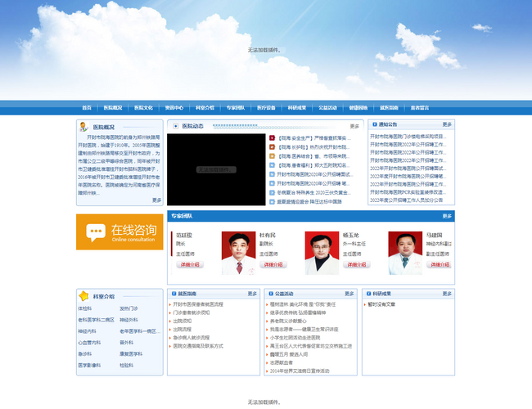Image resolution: width=532 pixels, height=409 pixels.
Task: Click 详细介绍 button under 杜有民
Action: (x=273, y=264)
